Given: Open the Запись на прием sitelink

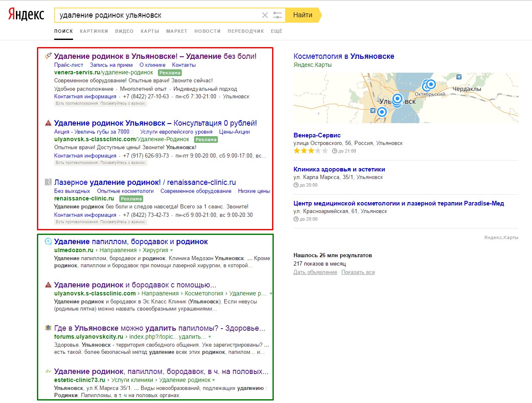Looking at the screenshot, I should (111, 65).
